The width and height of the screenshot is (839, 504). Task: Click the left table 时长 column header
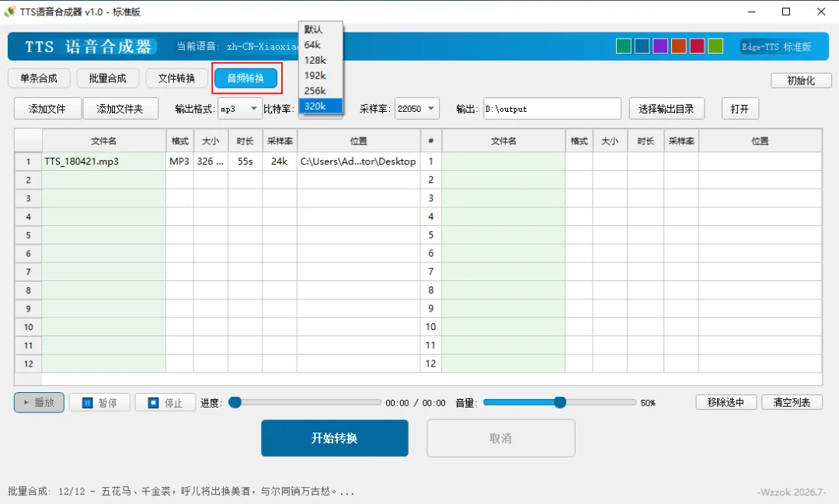[x=245, y=141]
